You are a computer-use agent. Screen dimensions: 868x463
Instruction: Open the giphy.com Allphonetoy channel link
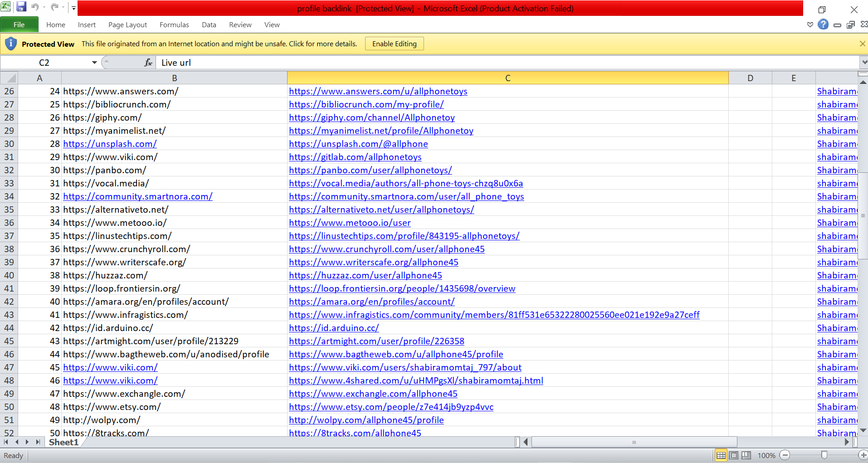pyautogui.click(x=371, y=118)
